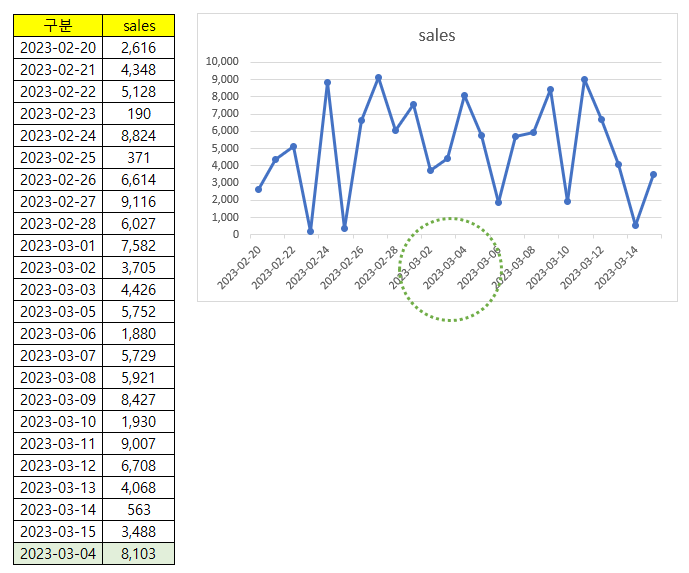Select the 2023-02-20 horizontal axis label
689x573 pixels.
[x=239, y=268]
